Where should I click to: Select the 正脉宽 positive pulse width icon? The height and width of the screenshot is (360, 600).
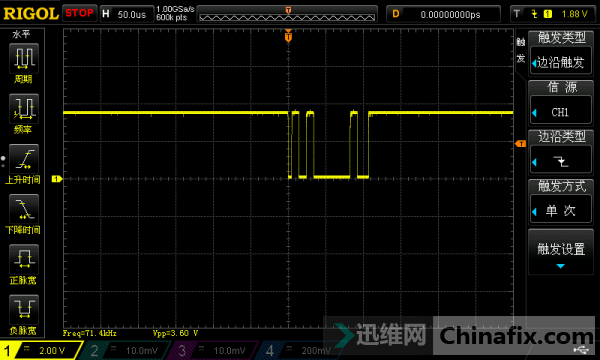[24, 259]
